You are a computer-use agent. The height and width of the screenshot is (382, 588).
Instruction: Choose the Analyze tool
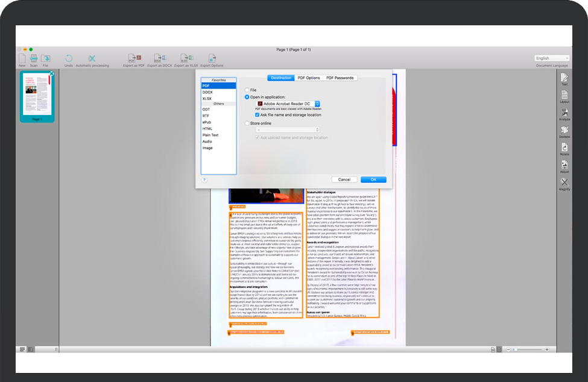coord(564,113)
